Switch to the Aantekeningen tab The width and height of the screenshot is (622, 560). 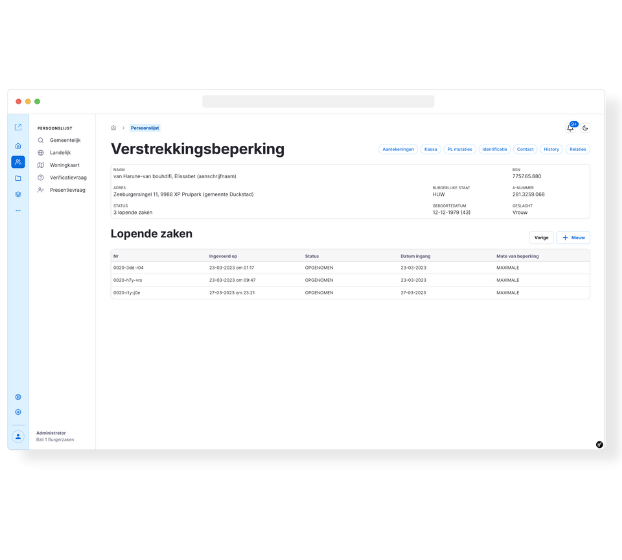pyautogui.click(x=397, y=149)
